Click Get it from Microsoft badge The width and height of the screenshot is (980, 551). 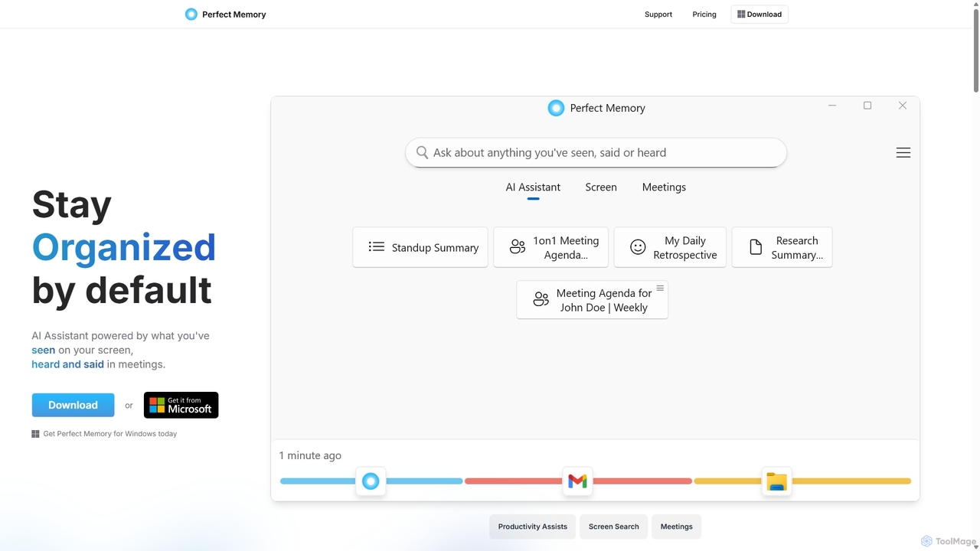tap(181, 405)
